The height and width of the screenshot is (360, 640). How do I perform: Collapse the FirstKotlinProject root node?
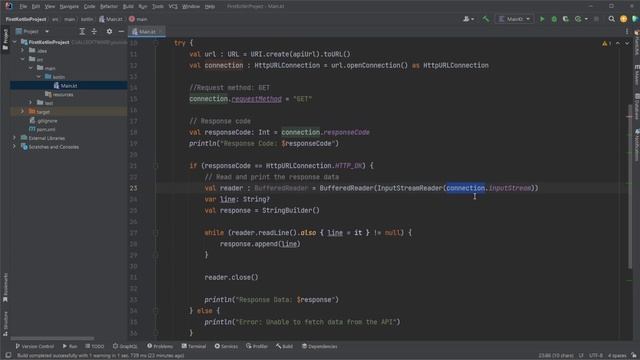click(x=15, y=42)
